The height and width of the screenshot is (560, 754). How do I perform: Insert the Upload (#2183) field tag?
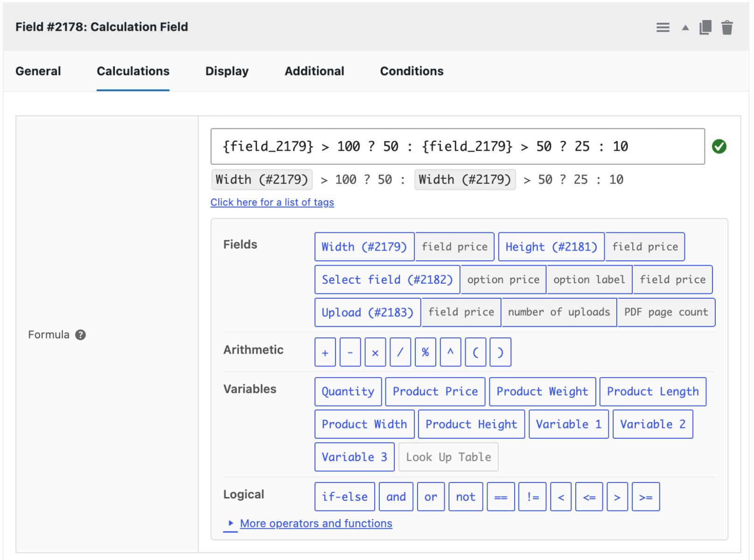[x=368, y=312]
